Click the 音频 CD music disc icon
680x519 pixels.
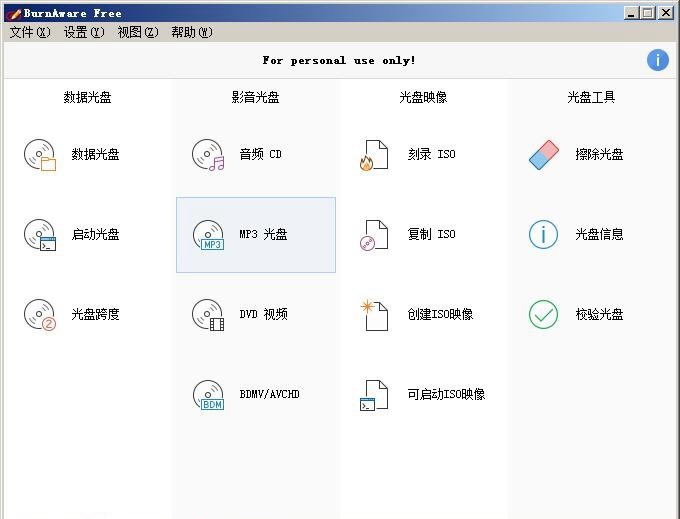click(x=208, y=155)
